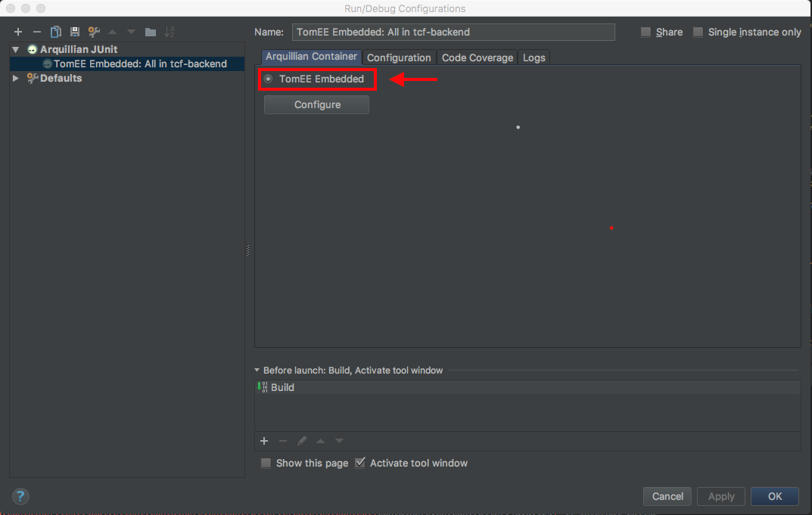Remove before-launch task with minus icon
The height and width of the screenshot is (515, 812).
point(283,441)
